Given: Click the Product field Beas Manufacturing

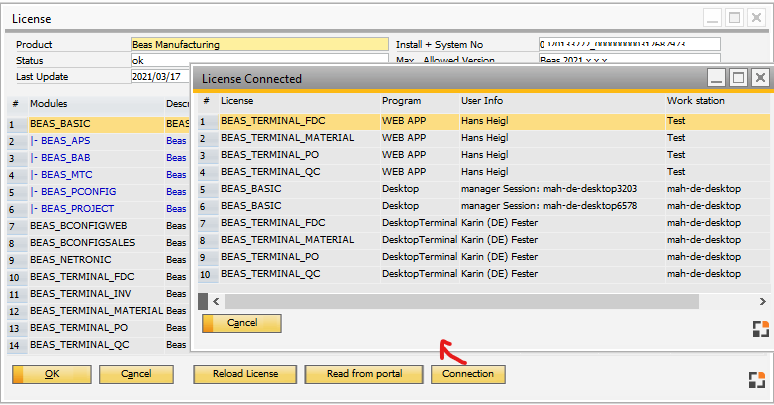Looking at the screenshot, I should coord(258,44).
